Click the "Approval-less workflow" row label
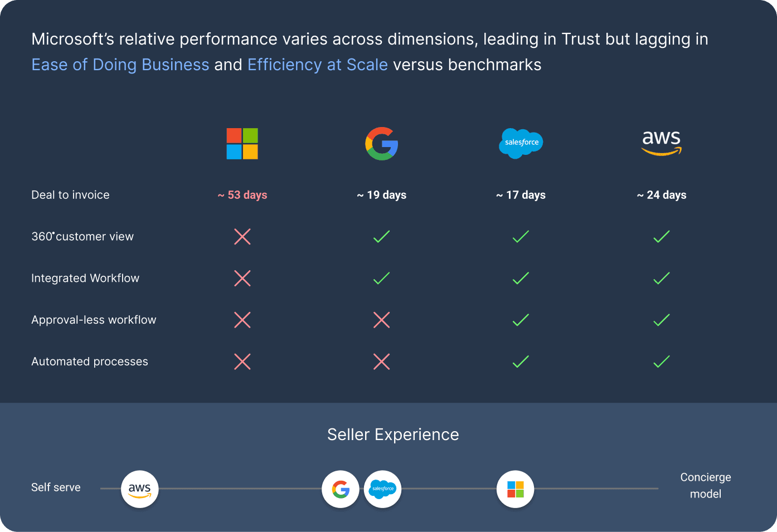This screenshot has height=532, width=777. click(x=94, y=320)
